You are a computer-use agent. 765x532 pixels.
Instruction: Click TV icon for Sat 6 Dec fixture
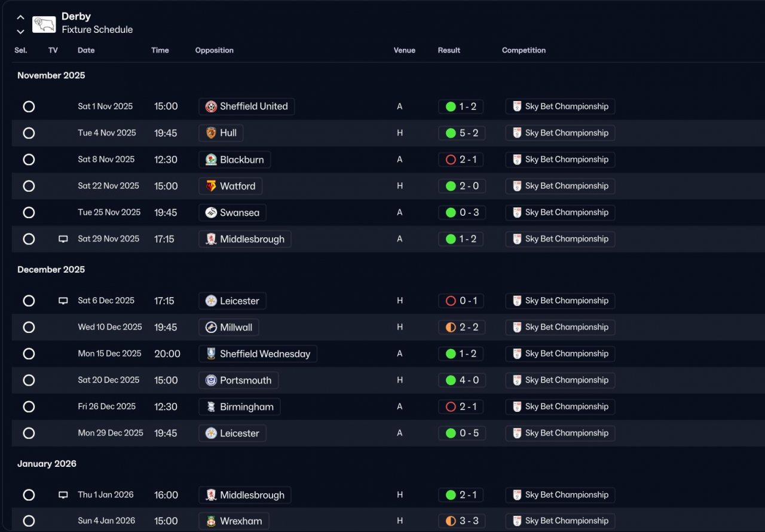click(63, 301)
